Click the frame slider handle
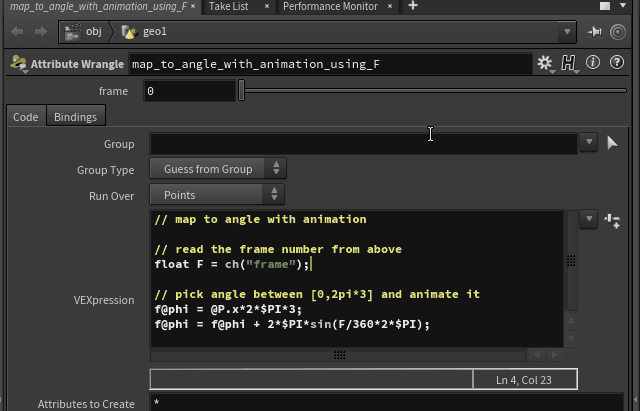The height and width of the screenshot is (411, 640). tap(241, 90)
